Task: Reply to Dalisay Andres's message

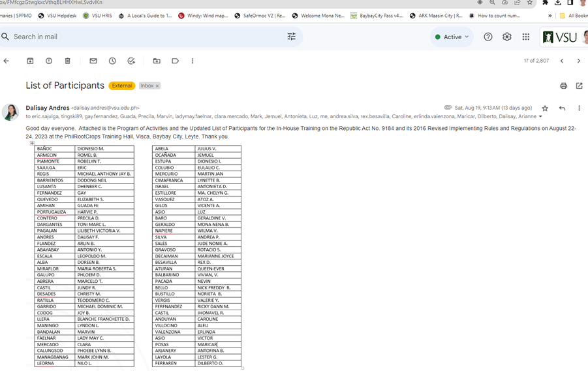Action: [562, 108]
